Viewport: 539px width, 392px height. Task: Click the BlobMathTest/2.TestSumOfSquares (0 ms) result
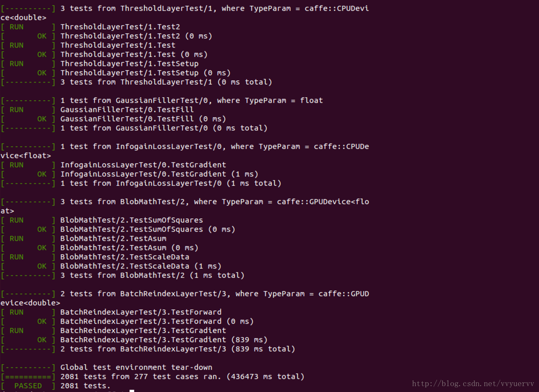[x=147, y=229]
